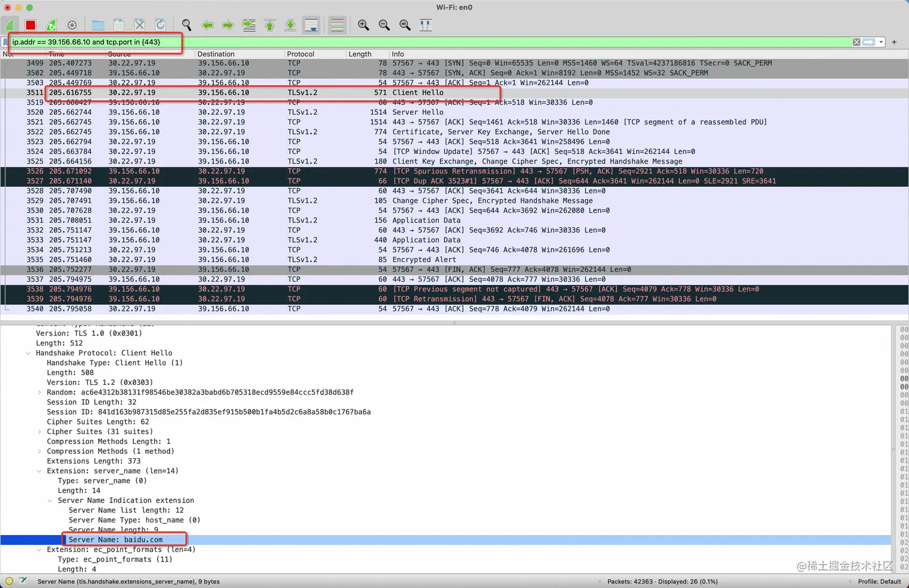Sort by the Length column header

click(367, 54)
